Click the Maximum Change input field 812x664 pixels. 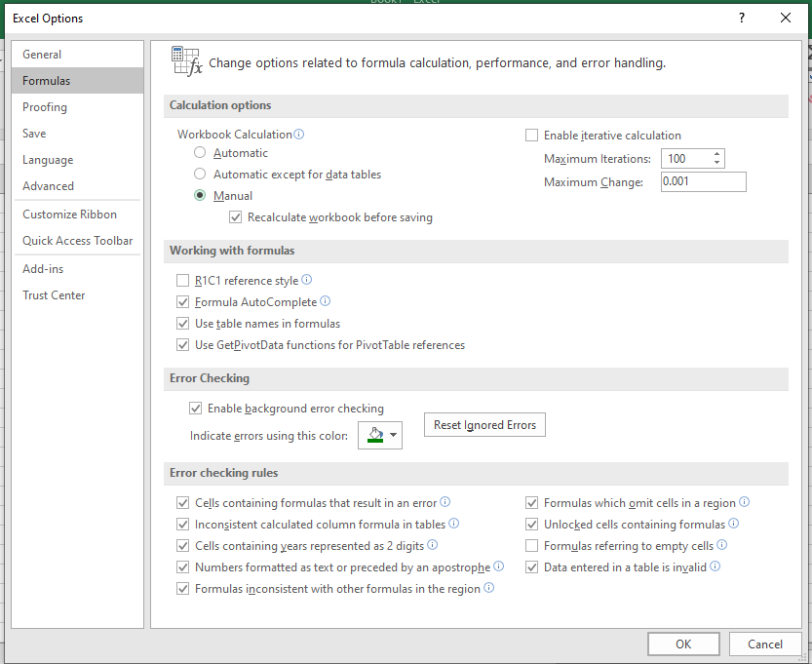point(702,182)
